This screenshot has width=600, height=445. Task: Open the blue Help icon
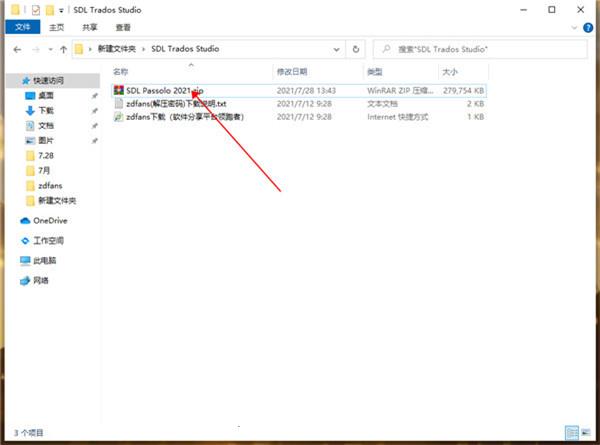pyautogui.click(x=588, y=28)
